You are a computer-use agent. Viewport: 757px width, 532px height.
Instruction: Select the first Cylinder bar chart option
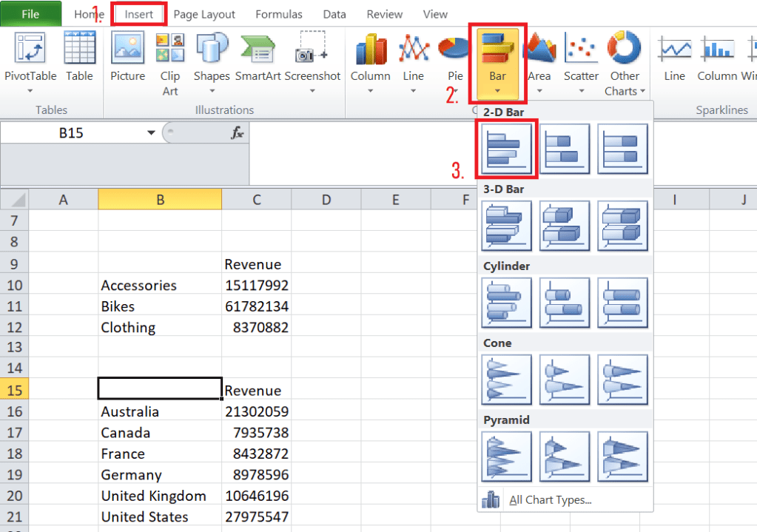tap(506, 303)
